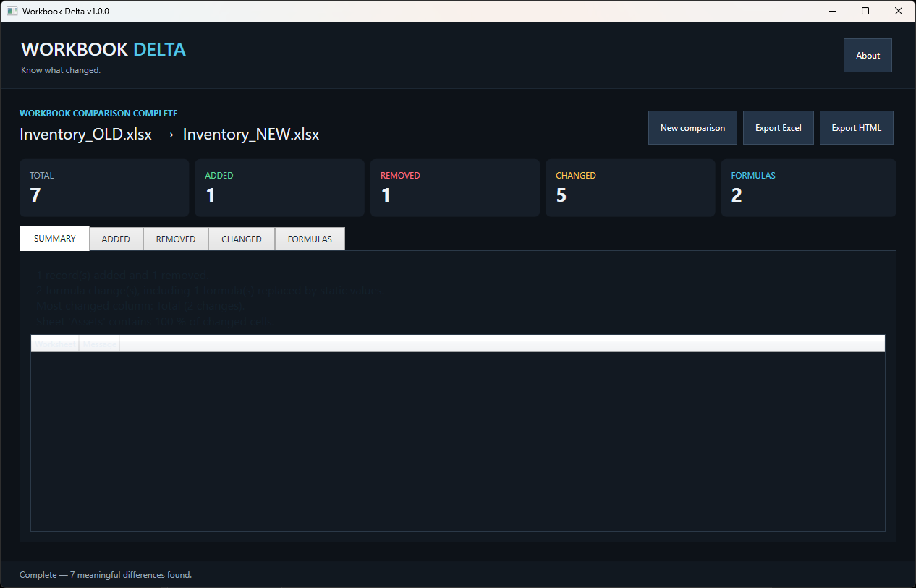Image resolution: width=916 pixels, height=588 pixels.
Task: Click the TOTAL count card showing 7
Action: (104, 188)
